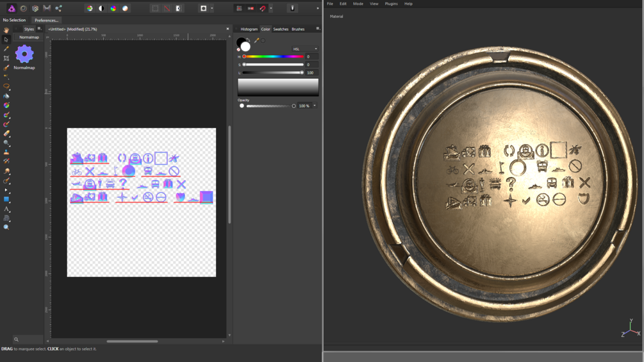The image size is (644, 362).
Task: Switch to the Liquify Persona icon
Action: (x=24, y=8)
